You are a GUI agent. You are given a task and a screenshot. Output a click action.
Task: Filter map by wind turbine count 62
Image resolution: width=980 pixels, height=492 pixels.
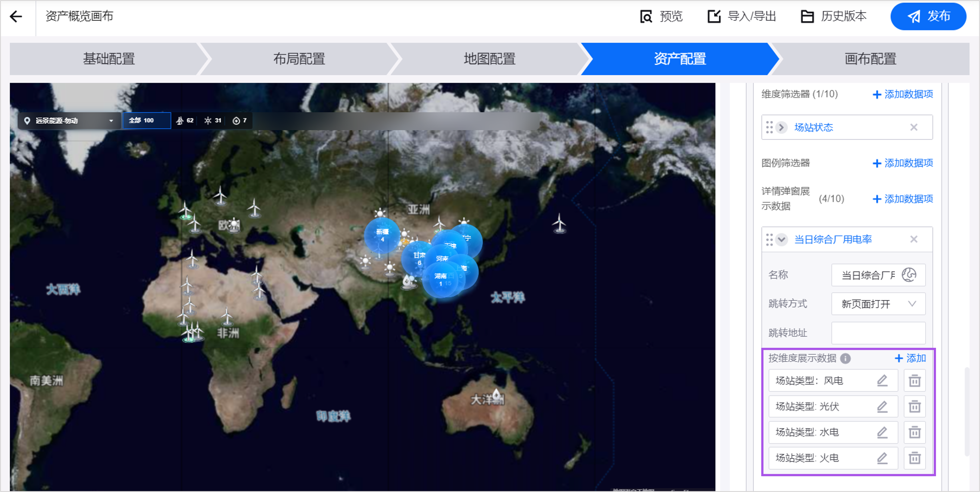coord(185,121)
